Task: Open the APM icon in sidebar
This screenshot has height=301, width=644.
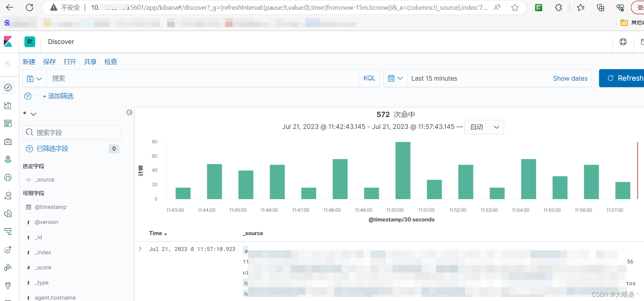Action: coord(8,232)
